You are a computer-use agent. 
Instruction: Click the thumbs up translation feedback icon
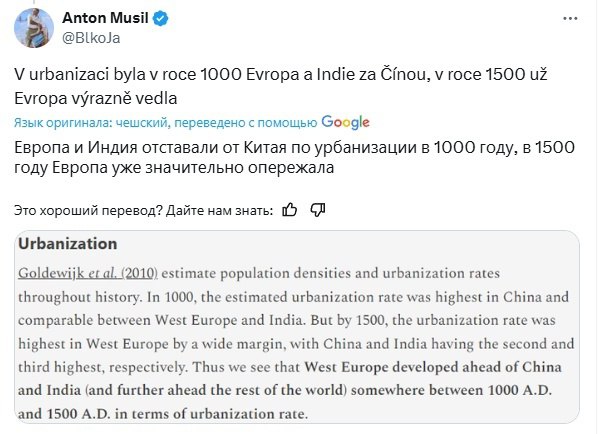click(x=289, y=210)
